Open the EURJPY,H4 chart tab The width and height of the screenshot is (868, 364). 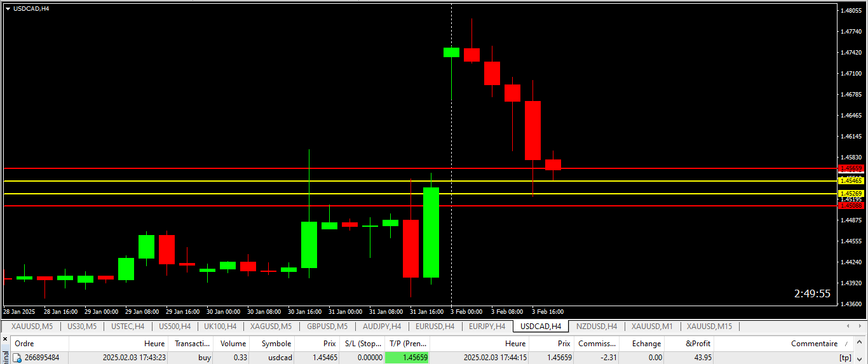click(x=487, y=327)
